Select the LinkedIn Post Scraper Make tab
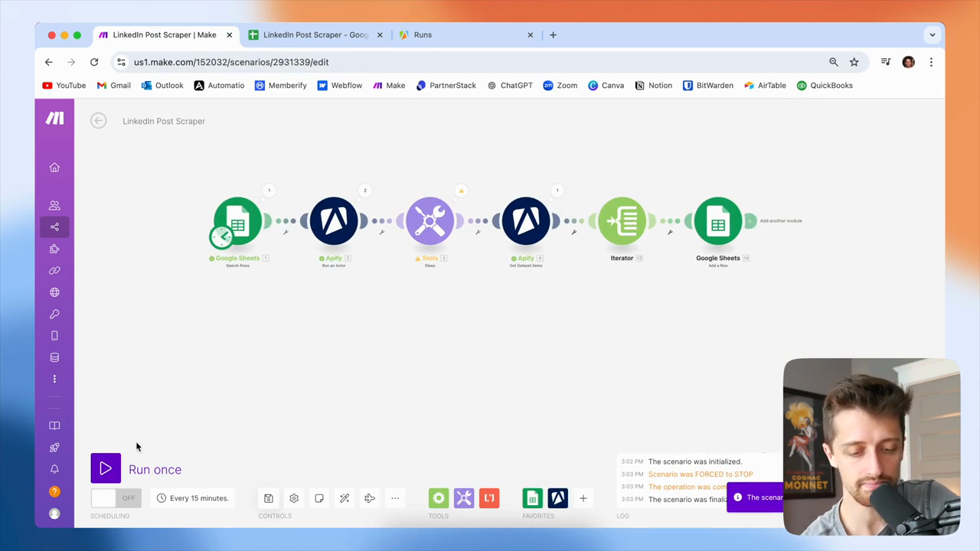The width and height of the screenshot is (980, 551). (165, 34)
